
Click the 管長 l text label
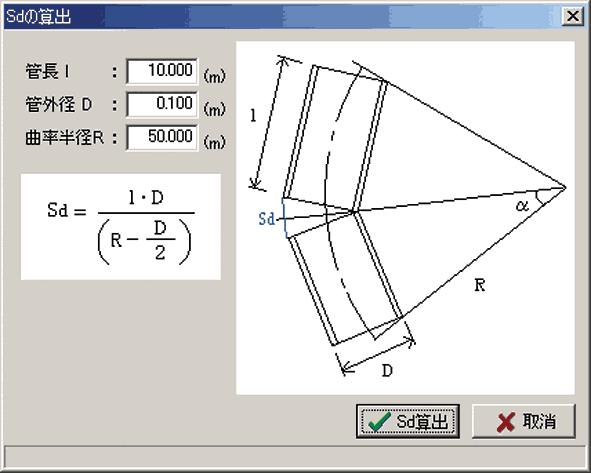pyautogui.click(x=47, y=71)
